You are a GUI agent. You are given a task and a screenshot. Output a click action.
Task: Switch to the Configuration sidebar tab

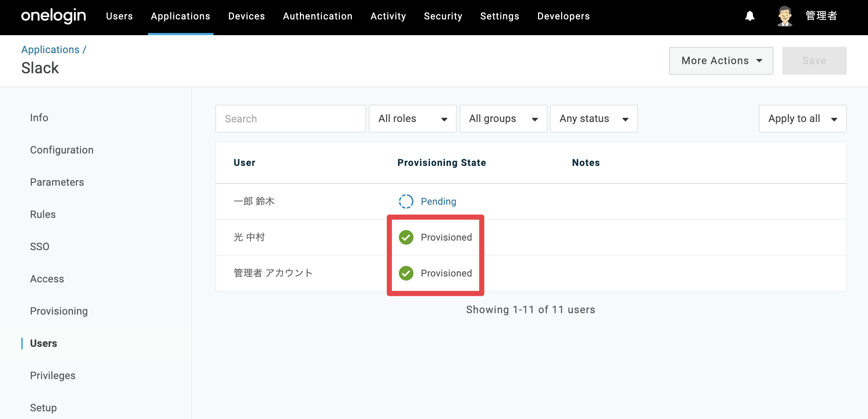coord(62,150)
